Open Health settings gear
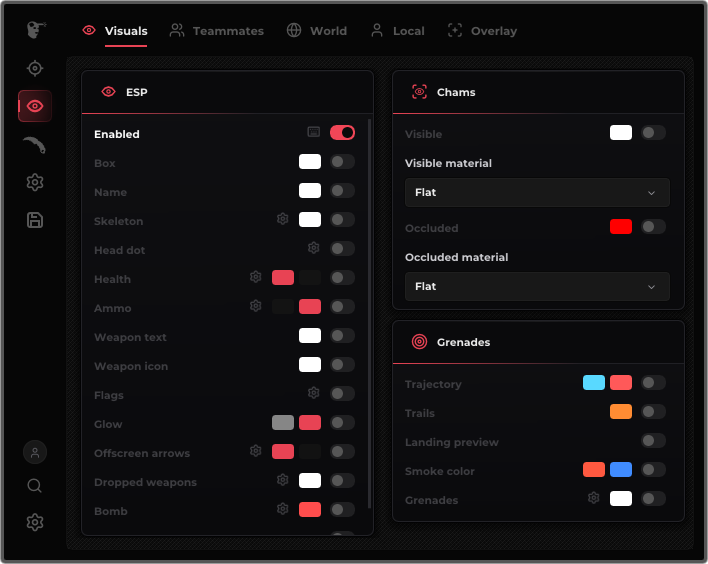 tap(256, 277)
